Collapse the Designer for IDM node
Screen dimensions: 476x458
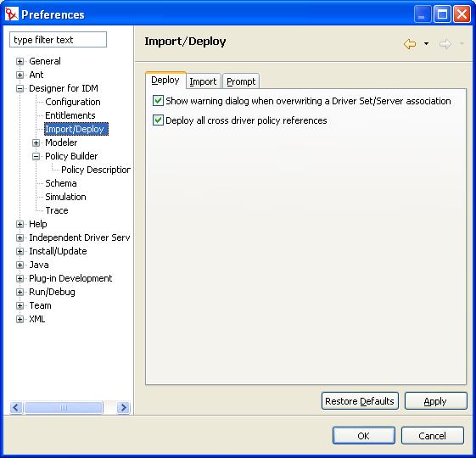tap(20, 88)
